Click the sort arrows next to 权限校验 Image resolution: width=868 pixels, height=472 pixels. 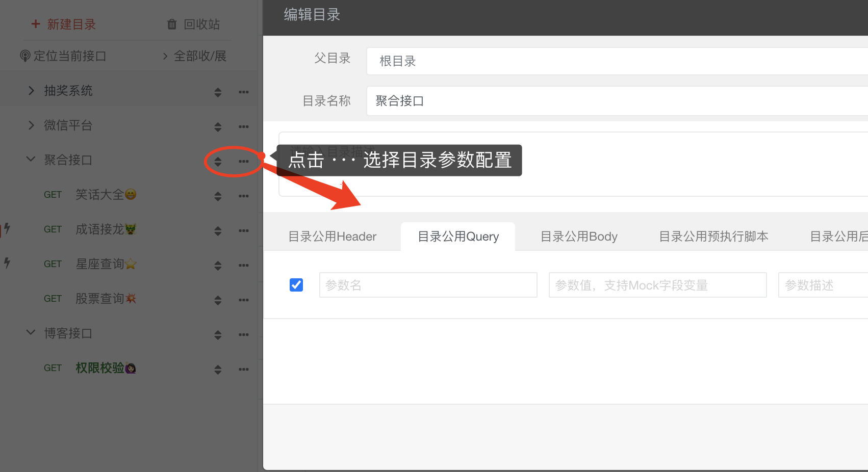pos(218,369)
